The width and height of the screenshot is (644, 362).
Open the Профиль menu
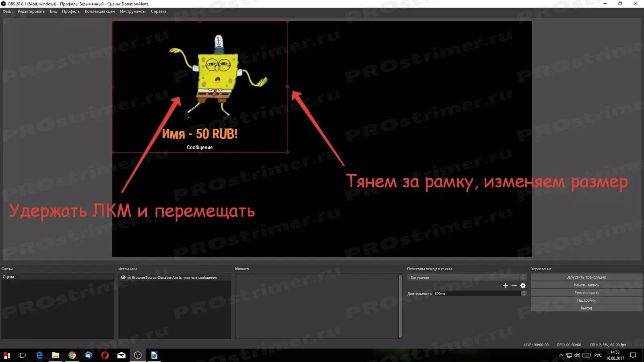pos(71,11)
